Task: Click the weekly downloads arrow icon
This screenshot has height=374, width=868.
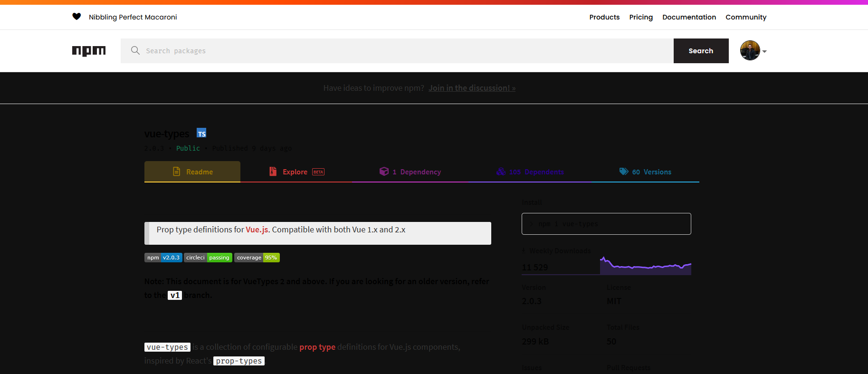Action: tap(524, 250)
